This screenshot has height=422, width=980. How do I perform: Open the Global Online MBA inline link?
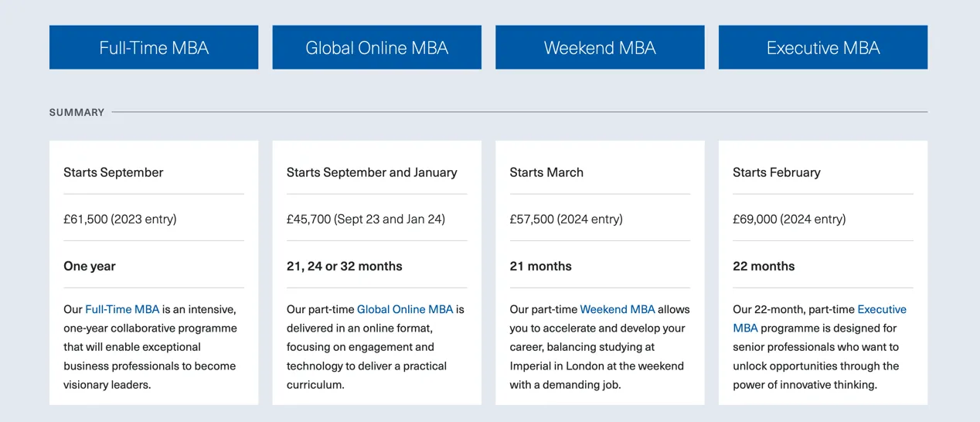click(x=405, y=309)
